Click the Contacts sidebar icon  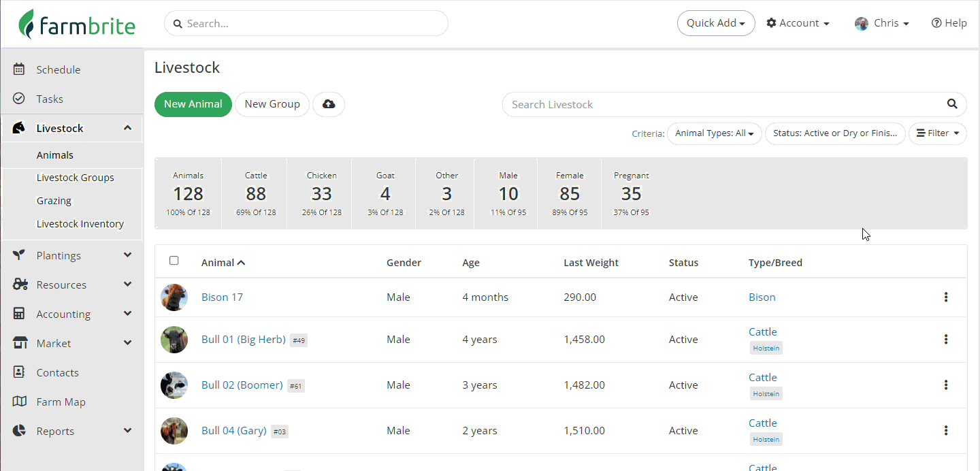[x=19, y=373]
